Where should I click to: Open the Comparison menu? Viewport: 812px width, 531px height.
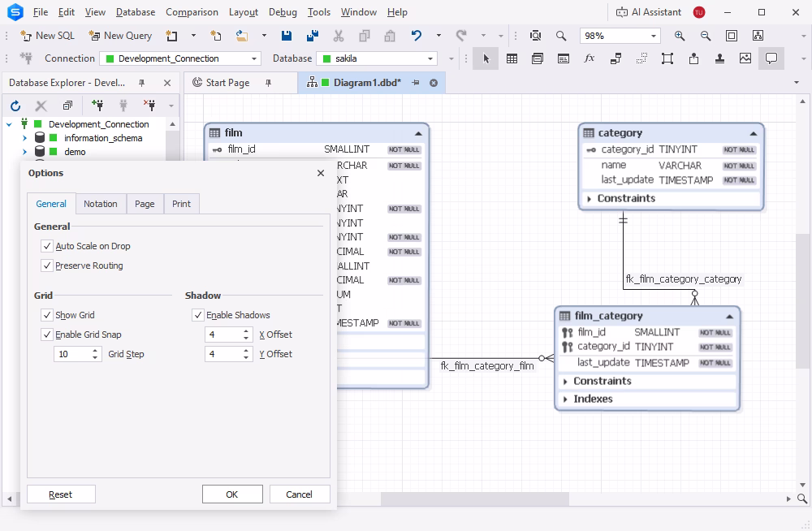[192, 12]
